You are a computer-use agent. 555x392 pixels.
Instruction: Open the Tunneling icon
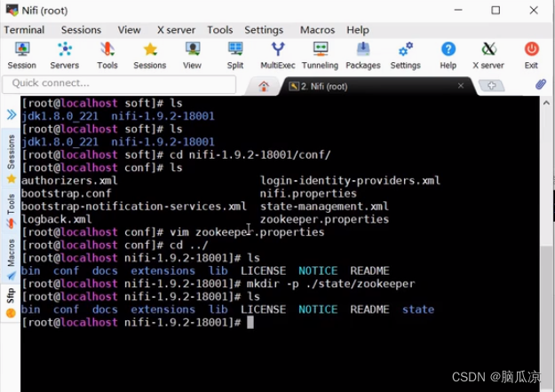tap(320, 56)
